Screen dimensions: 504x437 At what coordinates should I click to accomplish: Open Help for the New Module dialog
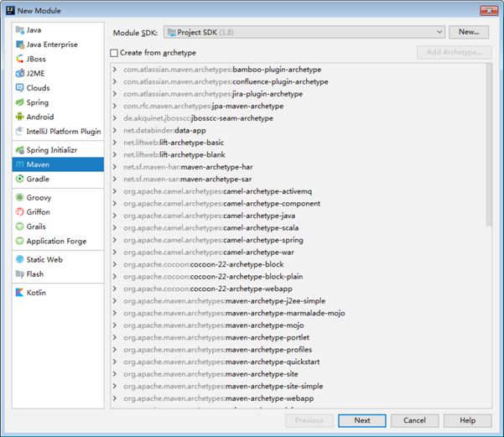coord(467,420)
